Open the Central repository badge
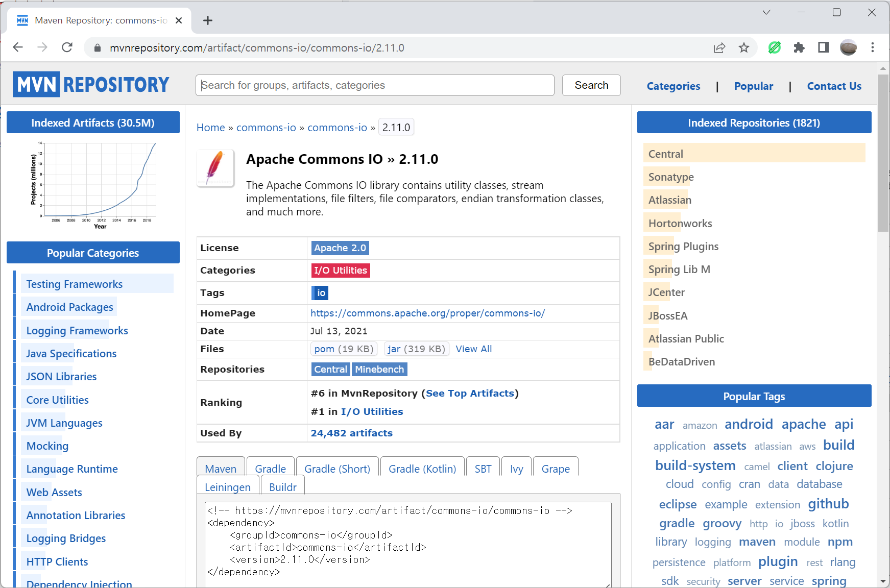The width and height of the screenshot is (890, 588). tap(331, 370)
